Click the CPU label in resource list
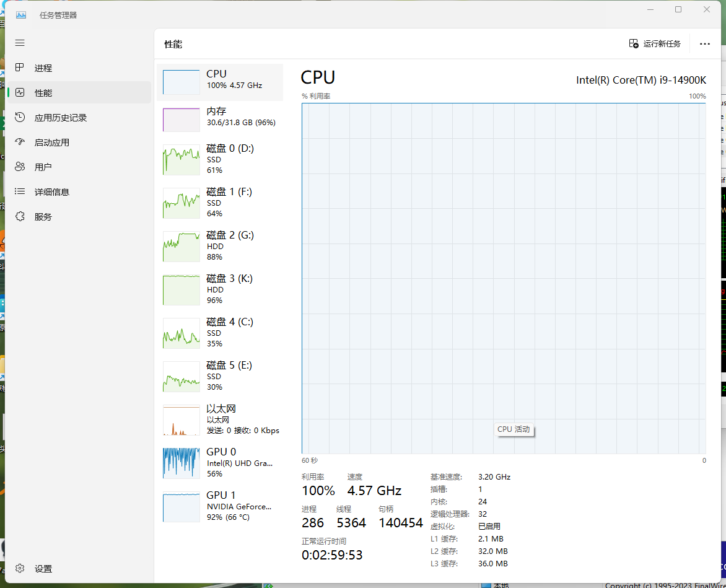 point(216,74)
